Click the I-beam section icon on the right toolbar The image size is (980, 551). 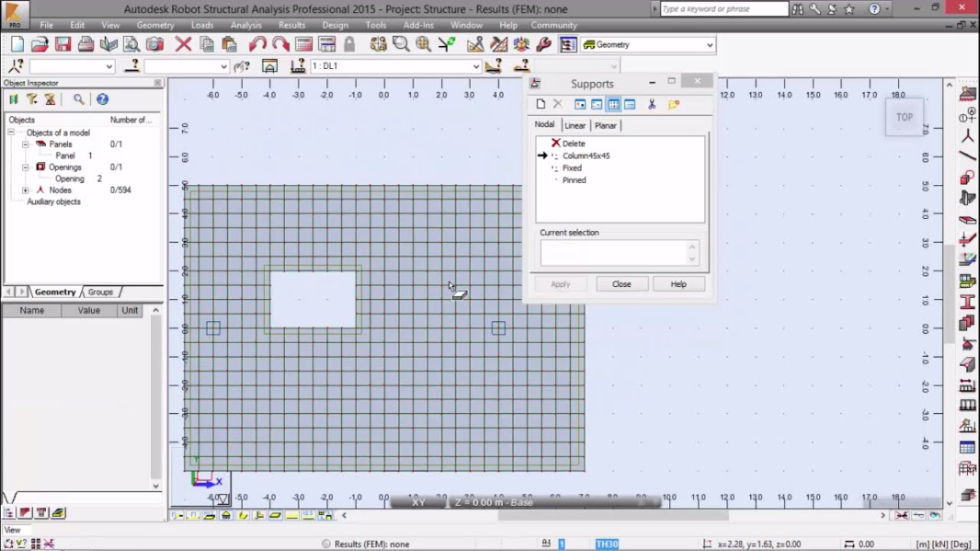pos(967,302)
